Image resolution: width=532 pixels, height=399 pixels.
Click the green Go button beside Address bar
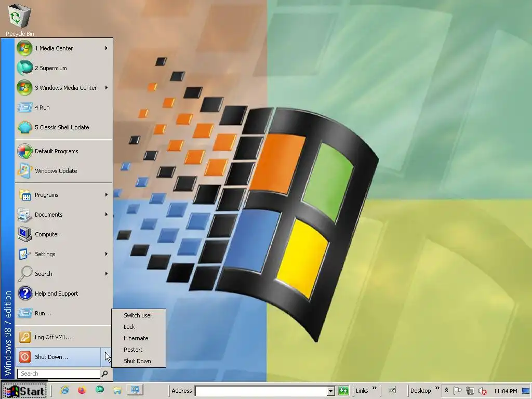[x=343, y=391]
